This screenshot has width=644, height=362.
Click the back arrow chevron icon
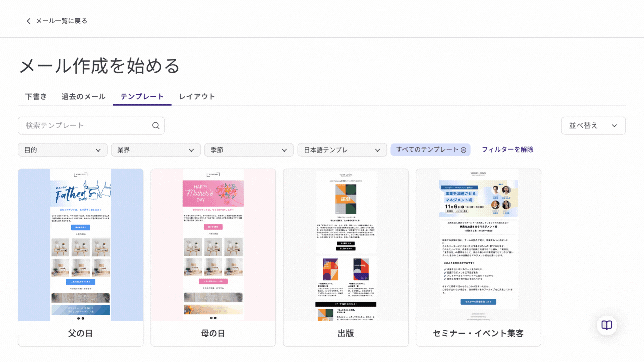point(29,21)
